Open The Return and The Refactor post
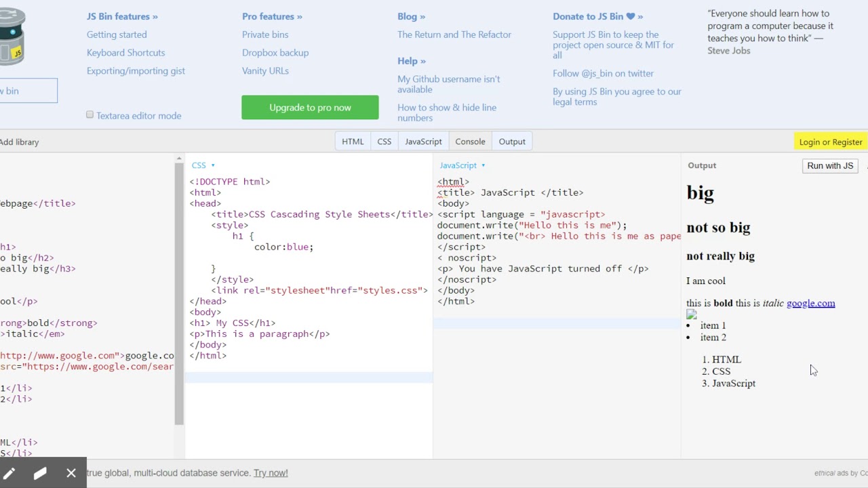Screen dimensions: 868x488 point(454,35)
